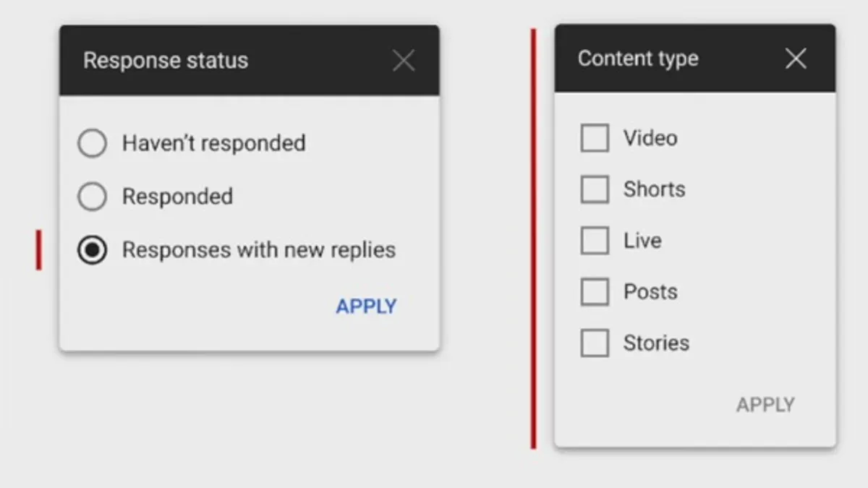Click the 'Responses with new replies' label text
Viewport: 868px width, 488px height.
[x=259, y=250]
